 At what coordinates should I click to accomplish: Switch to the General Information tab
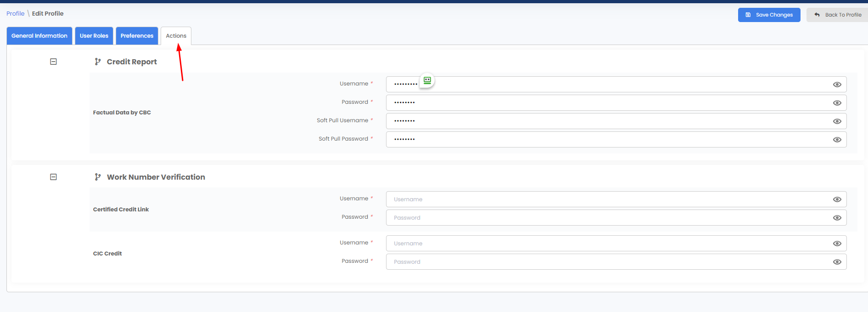click(x=39, y=36)
